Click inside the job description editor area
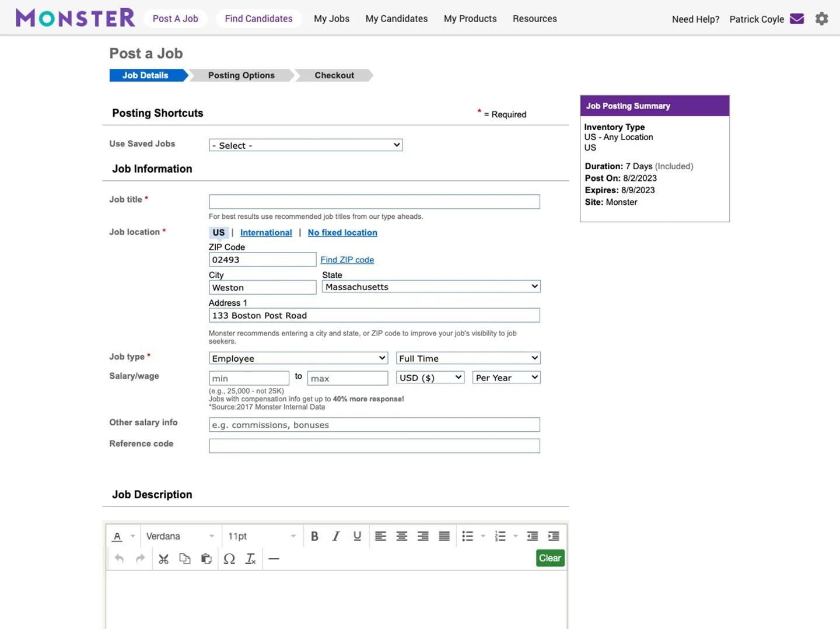The height and width of the screenshot is (629, 840). point(336,600)
